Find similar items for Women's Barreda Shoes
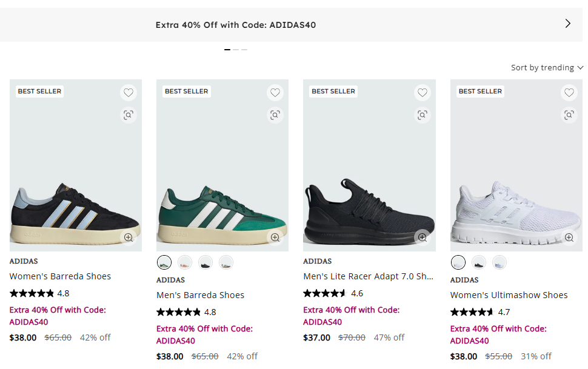Viewport: 588px width, 369px height. click(x=128, y=115)
